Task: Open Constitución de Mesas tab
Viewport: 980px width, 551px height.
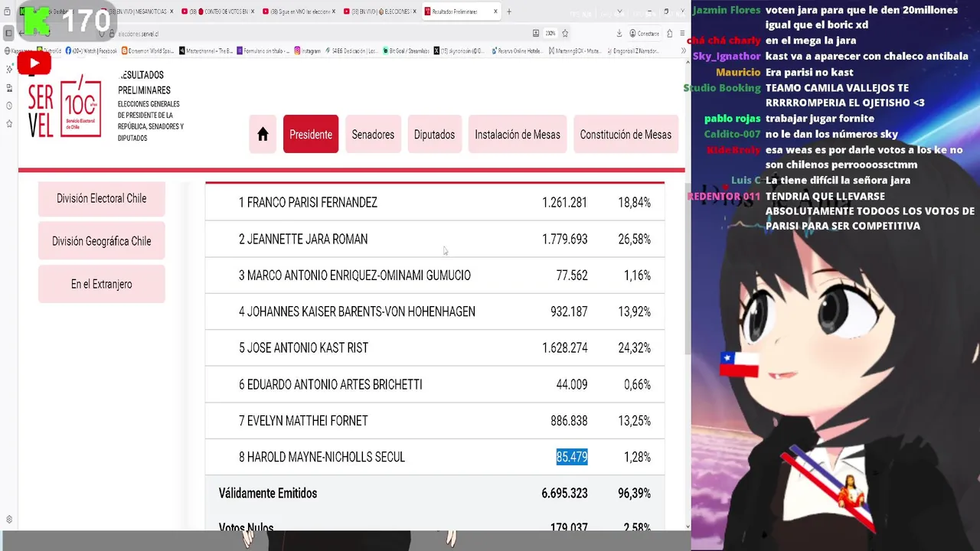Action: tap(626, 135)
